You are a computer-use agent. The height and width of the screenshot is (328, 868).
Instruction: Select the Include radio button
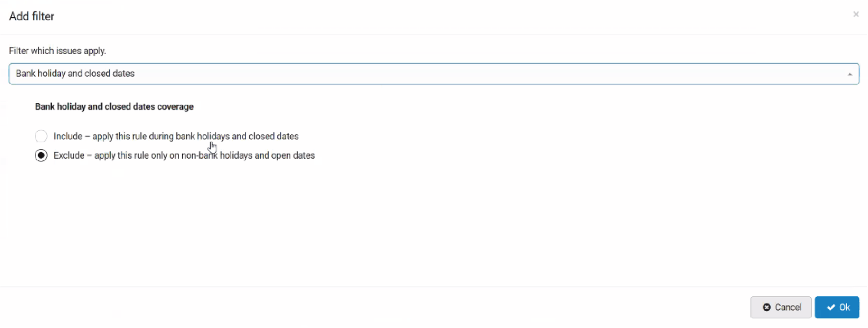coord(41,136)
